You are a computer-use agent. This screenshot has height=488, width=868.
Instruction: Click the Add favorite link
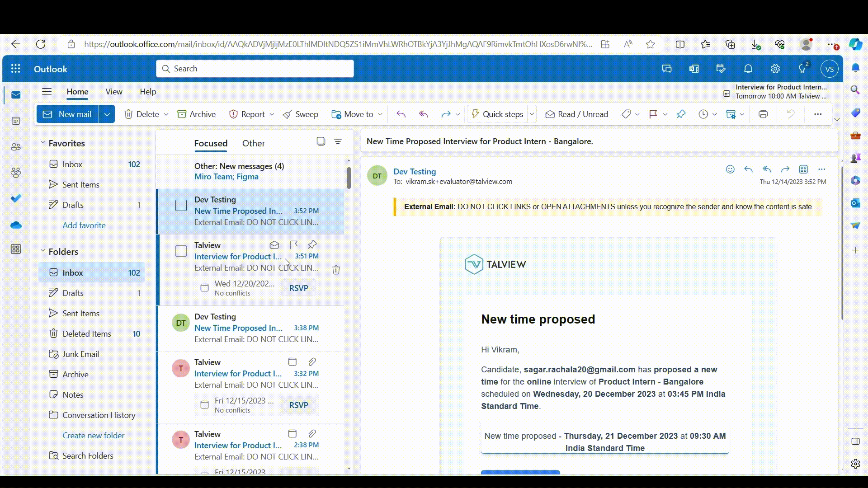point(84,225)
